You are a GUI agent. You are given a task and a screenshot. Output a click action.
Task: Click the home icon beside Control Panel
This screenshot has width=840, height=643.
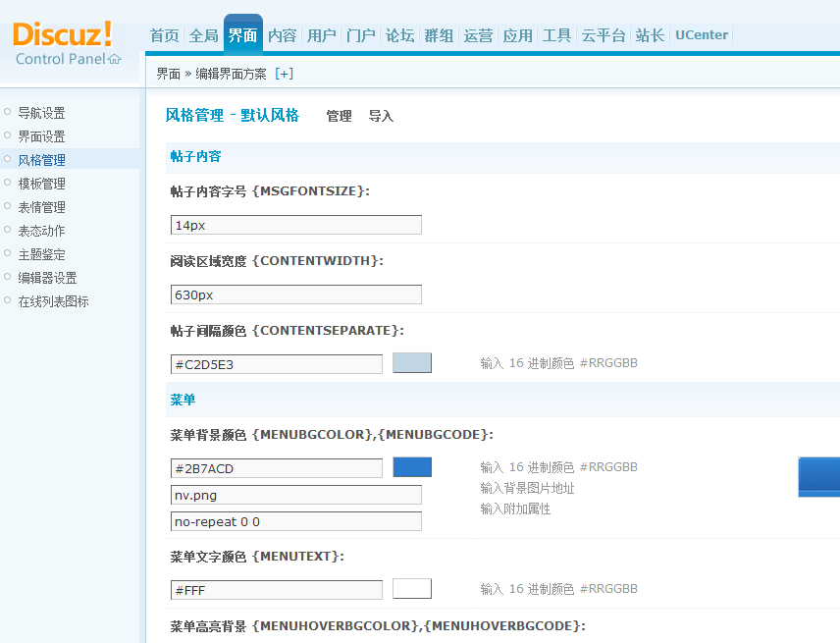(115, 59)
